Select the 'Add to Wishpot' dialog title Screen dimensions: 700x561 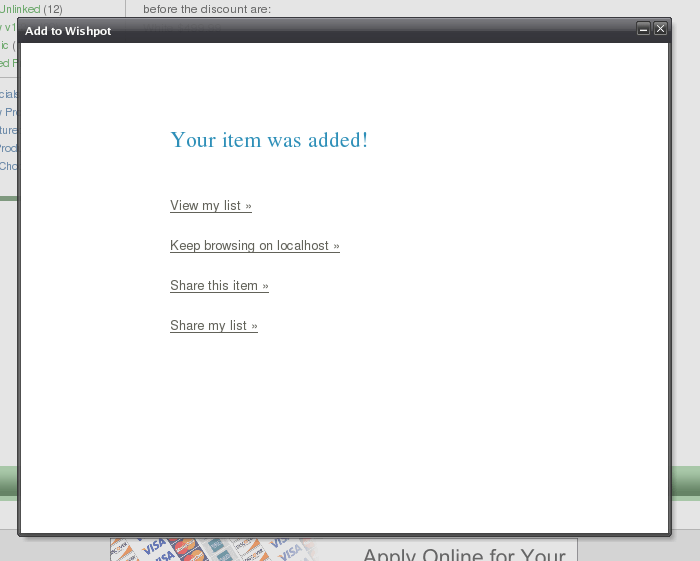click(x=68, y=31)
